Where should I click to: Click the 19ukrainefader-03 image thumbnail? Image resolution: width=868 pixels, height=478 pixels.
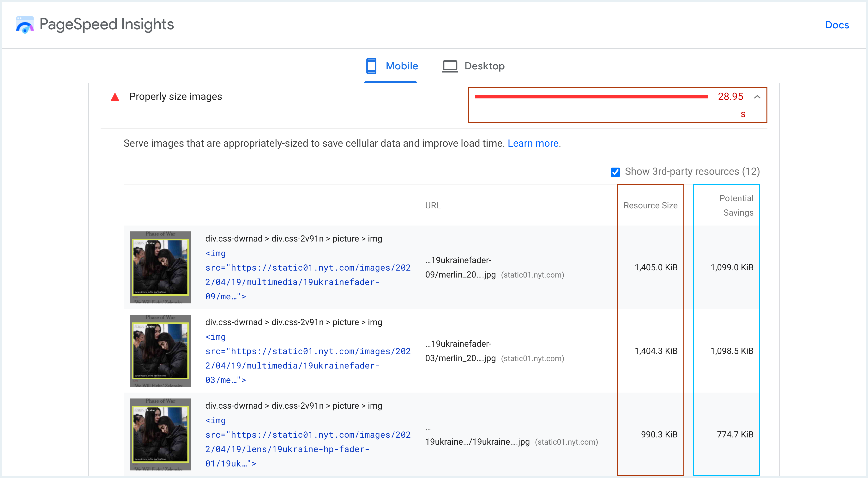160,351
